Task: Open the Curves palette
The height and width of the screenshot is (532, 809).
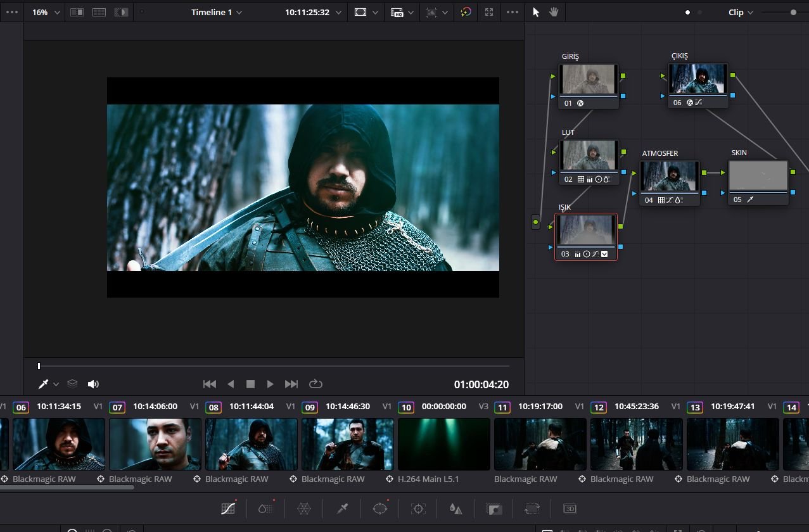Action: [228, 509]
